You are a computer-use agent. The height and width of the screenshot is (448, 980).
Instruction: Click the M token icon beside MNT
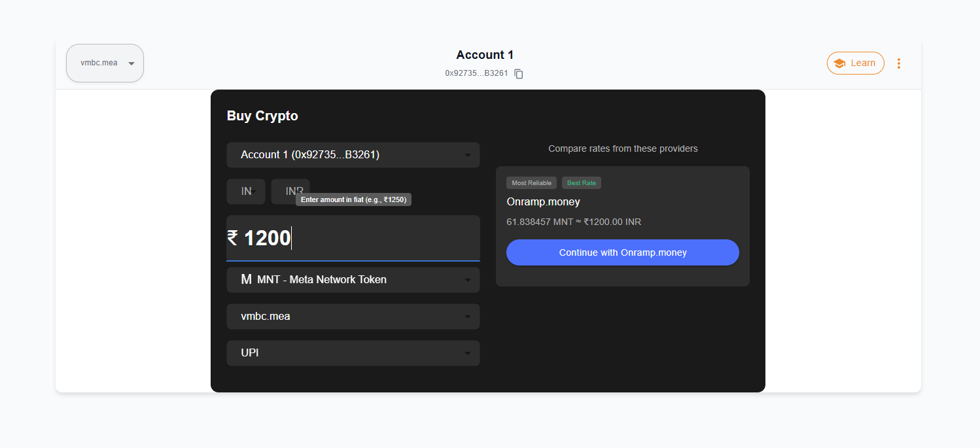pos(246,279)
